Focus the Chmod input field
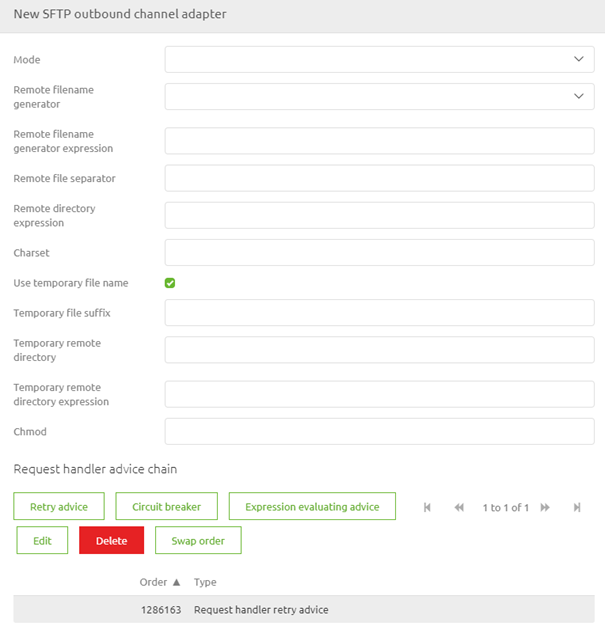Image resolution: width=605 pixels, height=630 pixels. coord(379,432)
